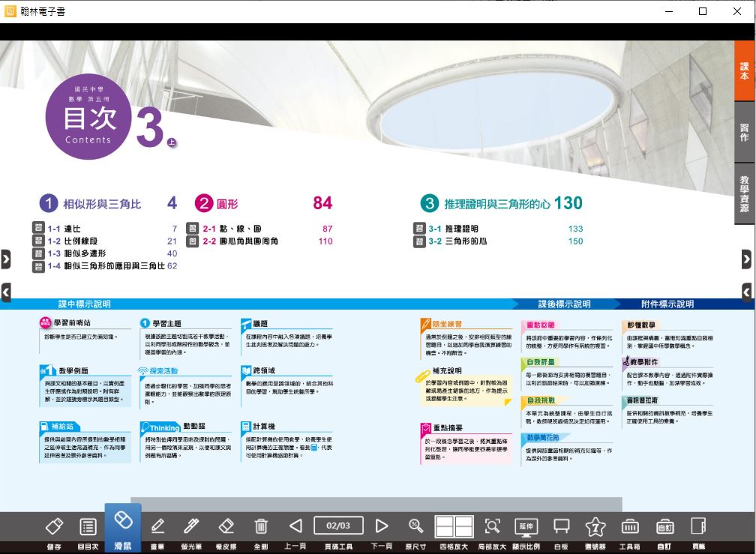Return to contents with the 回目次 icon
756x554 pixels.
[x=88, y=526]
